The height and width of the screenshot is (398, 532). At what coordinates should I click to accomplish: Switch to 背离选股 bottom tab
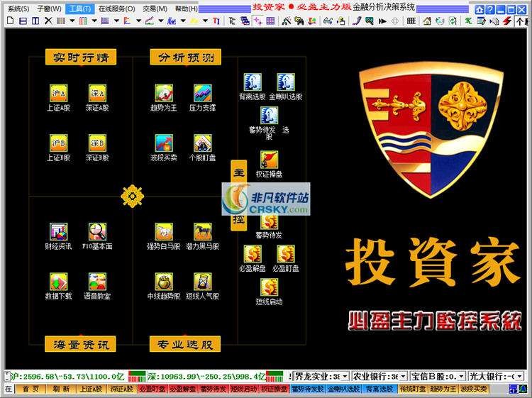click(x=379, y=389)
